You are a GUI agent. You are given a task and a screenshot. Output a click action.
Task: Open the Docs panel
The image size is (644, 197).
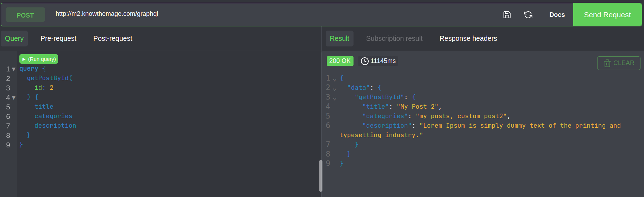point(557,15)
